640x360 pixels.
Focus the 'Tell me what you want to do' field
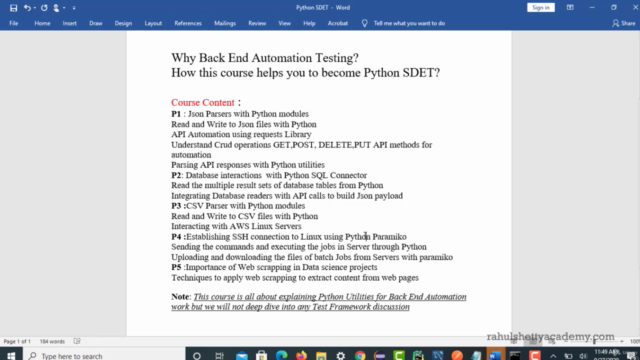409,23
